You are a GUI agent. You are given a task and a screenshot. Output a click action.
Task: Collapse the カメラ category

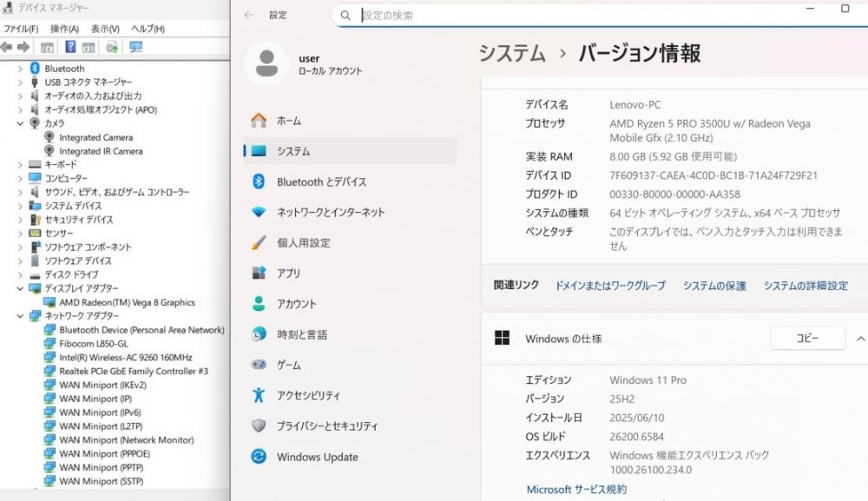(21, 123)
